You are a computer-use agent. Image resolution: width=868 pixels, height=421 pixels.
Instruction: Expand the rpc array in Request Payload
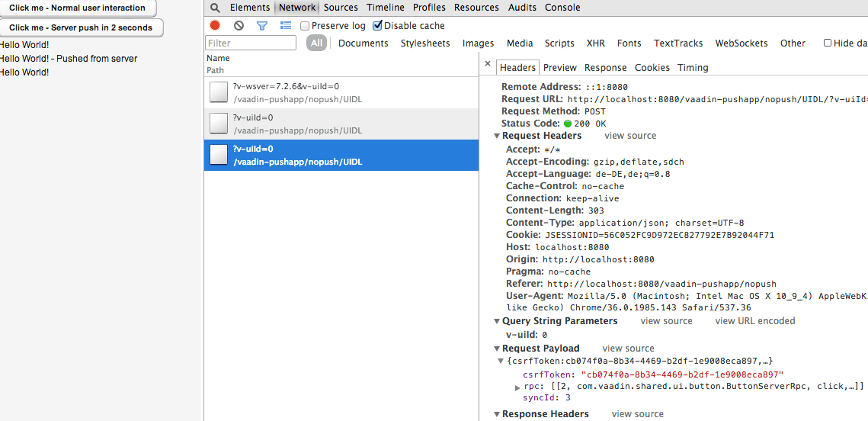click(x=518, y=387)
